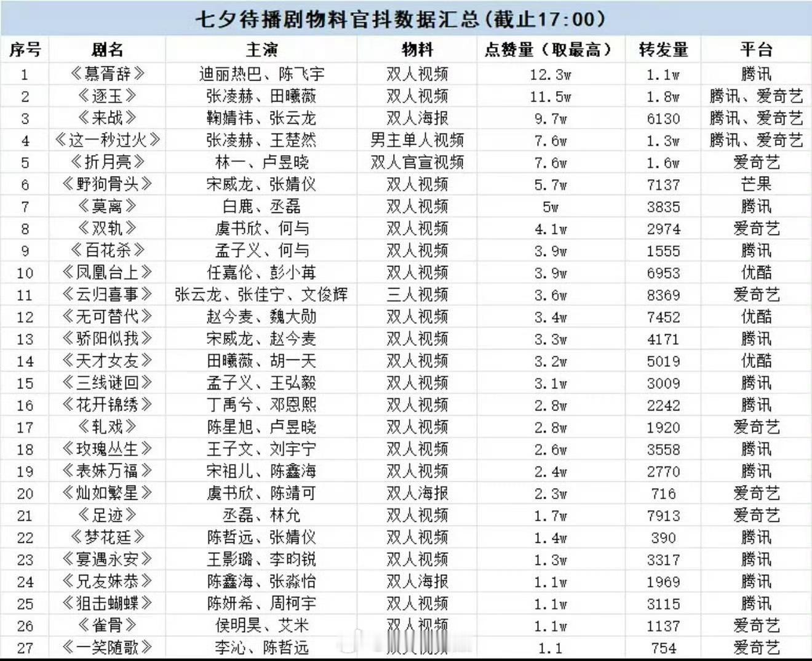The height and width of the screenshot is (661, 812).
Task: Click the drama title 《逐玉》
Action: pyautogui.click(x=108, y=97)
